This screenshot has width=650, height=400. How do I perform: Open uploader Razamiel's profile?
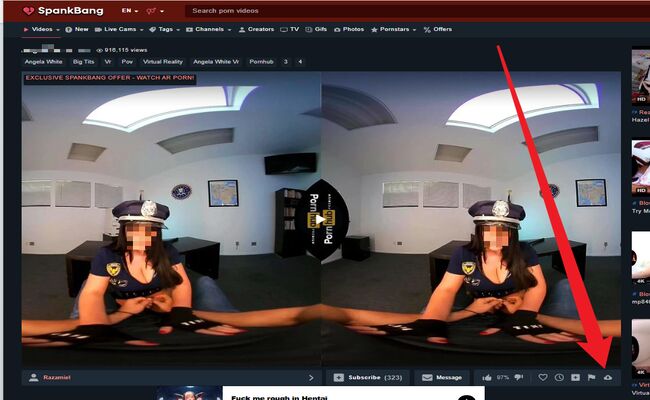point(57,378)
